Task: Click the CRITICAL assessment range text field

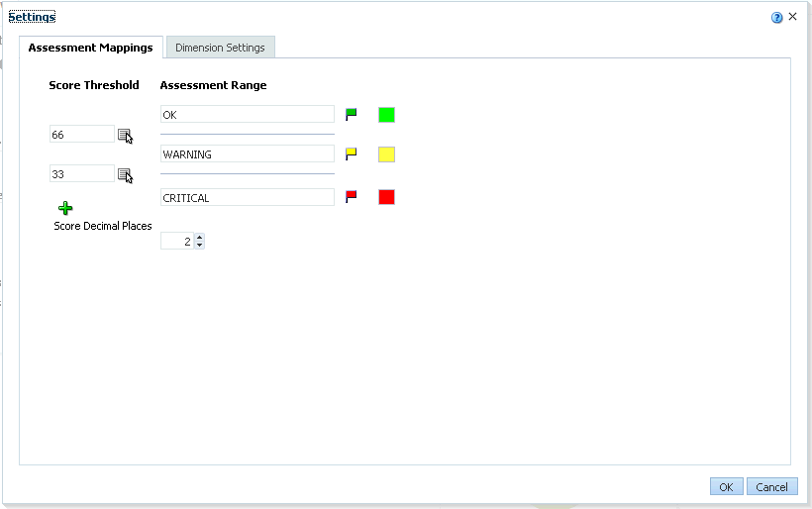Action: 247,198
